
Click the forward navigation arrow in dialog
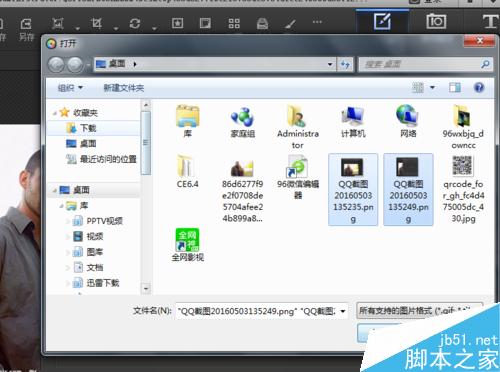pyautogui.click(x=75, y=65)
